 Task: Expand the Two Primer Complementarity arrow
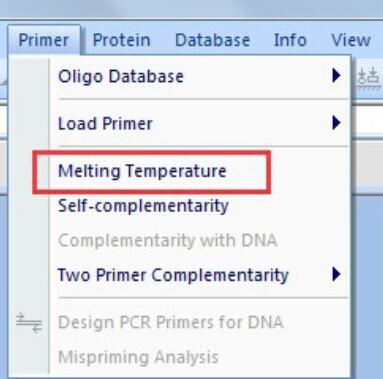336,275
